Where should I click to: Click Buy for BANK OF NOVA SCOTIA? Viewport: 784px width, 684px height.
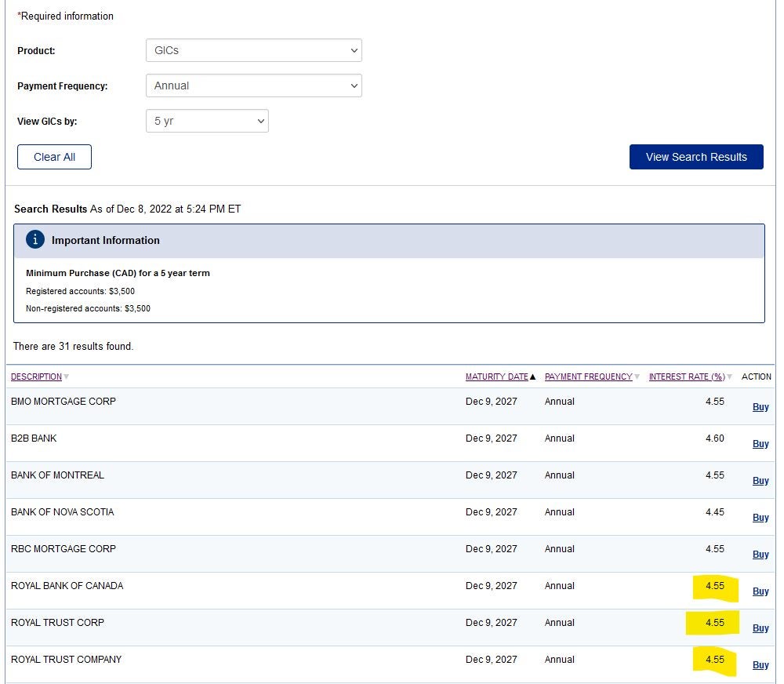coord(760,518)
